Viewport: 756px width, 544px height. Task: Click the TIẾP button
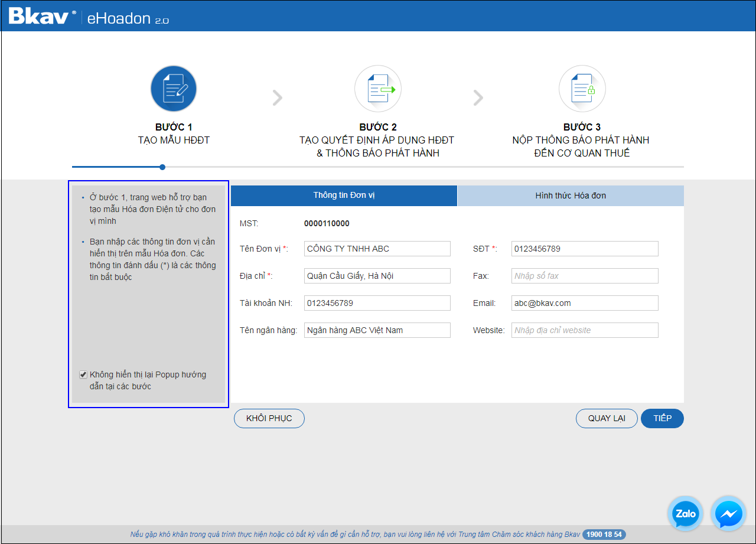coord(663,418)
